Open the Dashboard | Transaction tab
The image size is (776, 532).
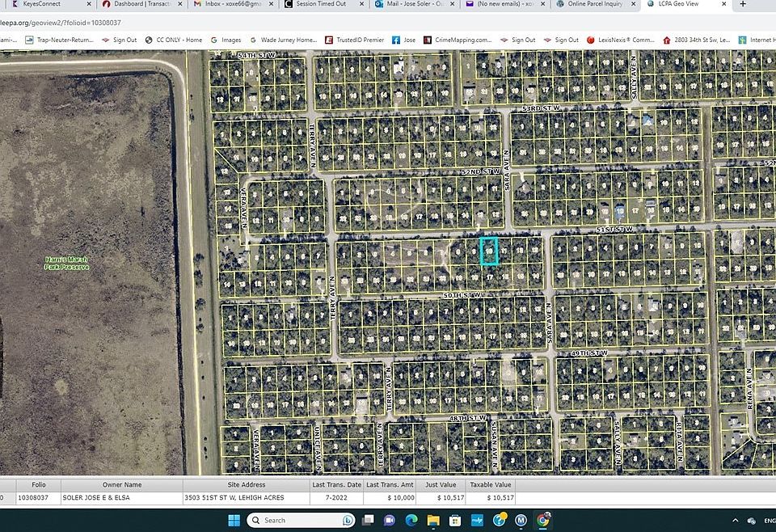[x=141, y=4]
